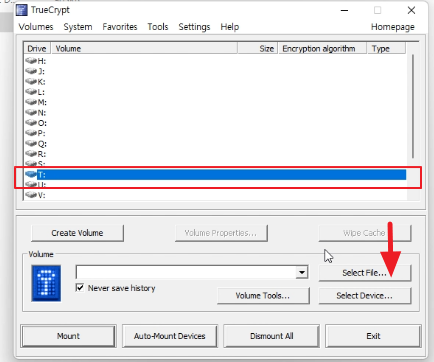This screenshot has height=362, width=434.
Task: Select the V: drive icon
Action: coord(31,195)
